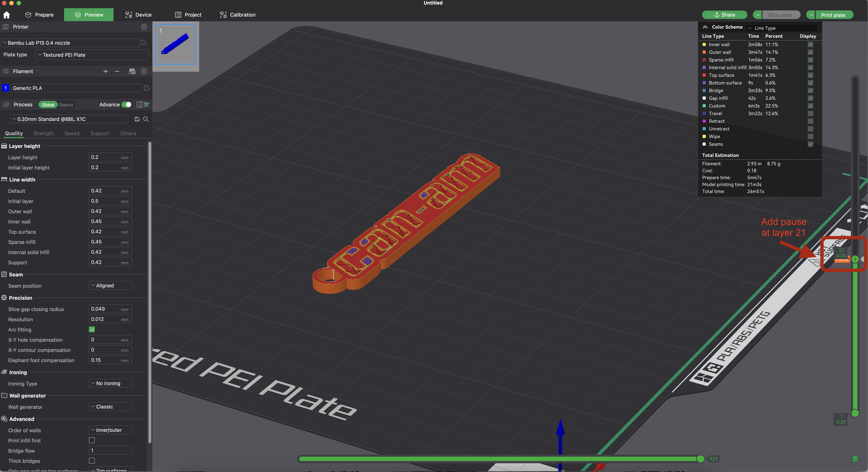Edit the Generic PLA filament preset

click(147, 88)
